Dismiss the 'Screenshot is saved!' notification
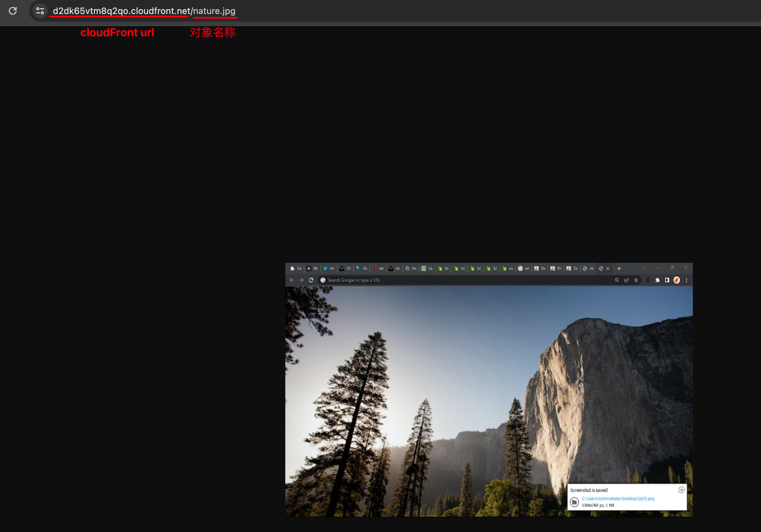 coord(681,490)
